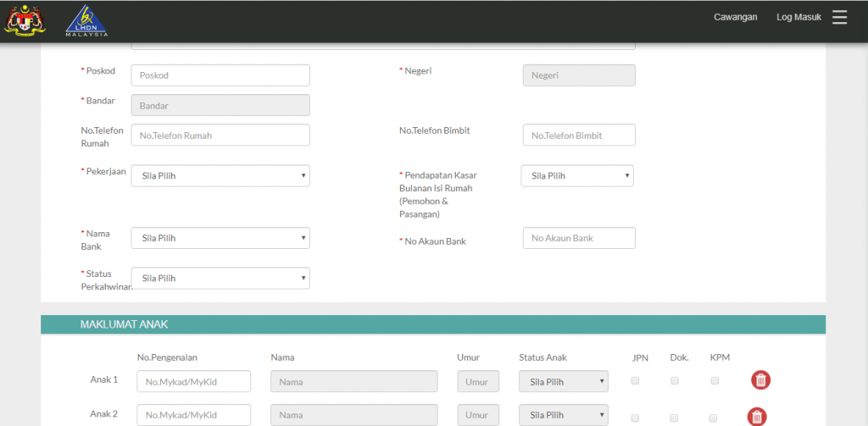Go to Log Masuk in the top navigation
The image size is (868, 426).
coord(798,17)
